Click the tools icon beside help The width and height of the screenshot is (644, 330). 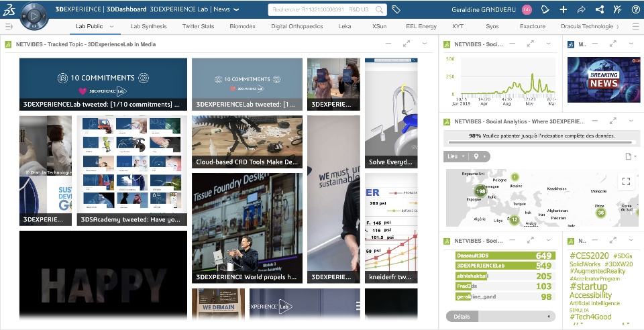point(617,9)
